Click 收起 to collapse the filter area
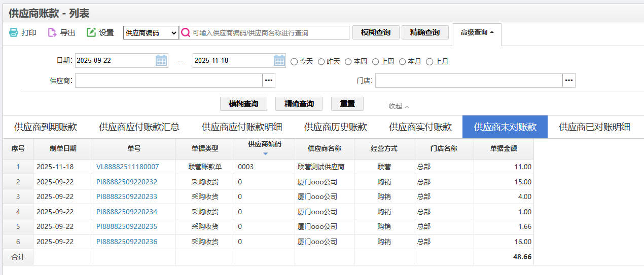644x275 pixels. click(x=399, y=106)
